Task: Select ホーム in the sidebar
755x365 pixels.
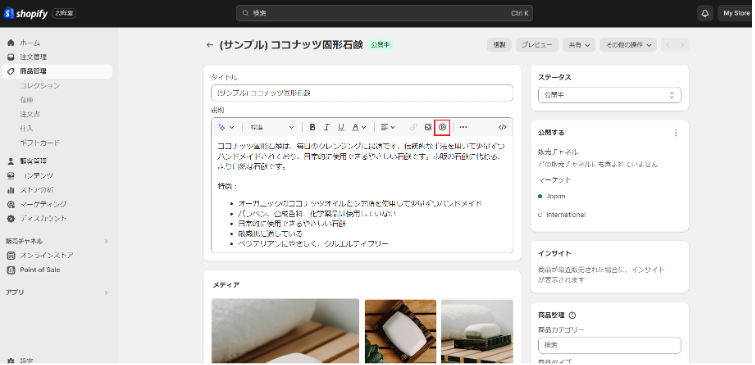Action: coord(30,43)
